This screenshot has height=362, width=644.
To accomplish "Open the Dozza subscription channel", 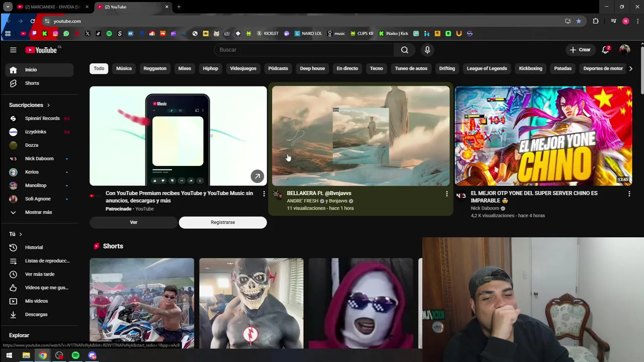I will [39, 145].
